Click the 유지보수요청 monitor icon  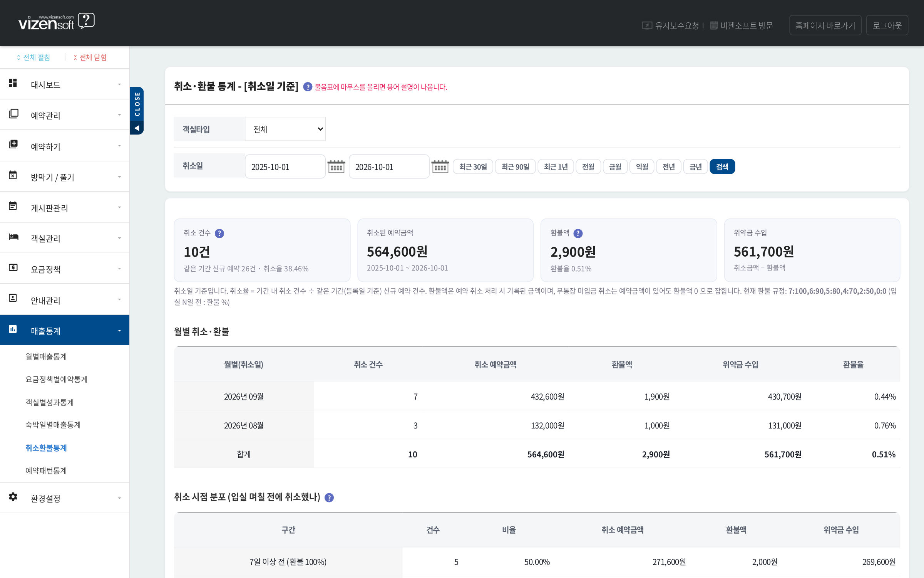tap(647, 25)
